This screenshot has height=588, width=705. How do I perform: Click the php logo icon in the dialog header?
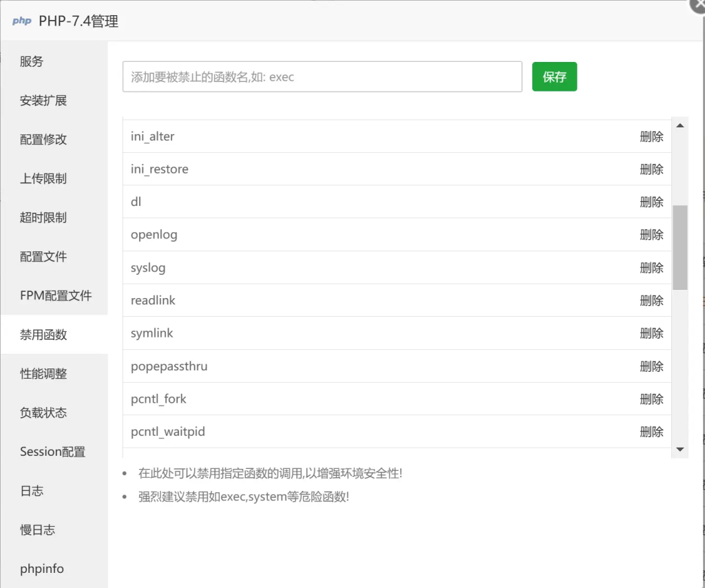[x=21, y=21]
